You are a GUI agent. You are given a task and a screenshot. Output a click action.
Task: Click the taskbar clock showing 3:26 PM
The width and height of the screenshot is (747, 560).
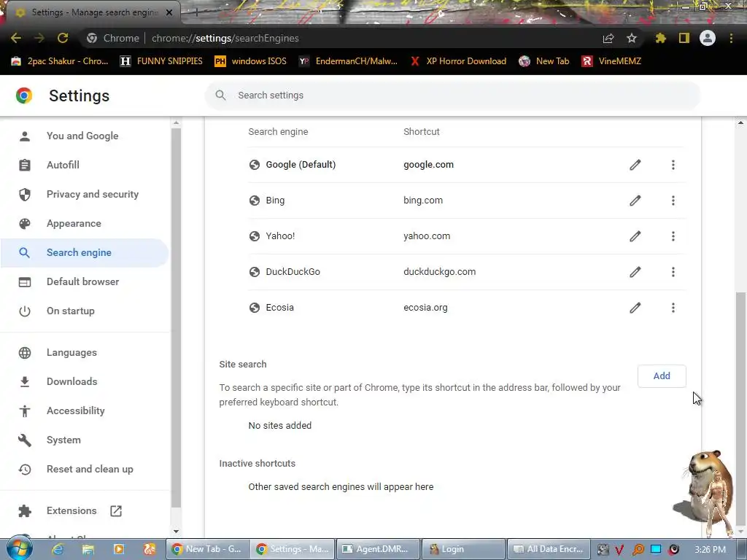click(710, 550)
